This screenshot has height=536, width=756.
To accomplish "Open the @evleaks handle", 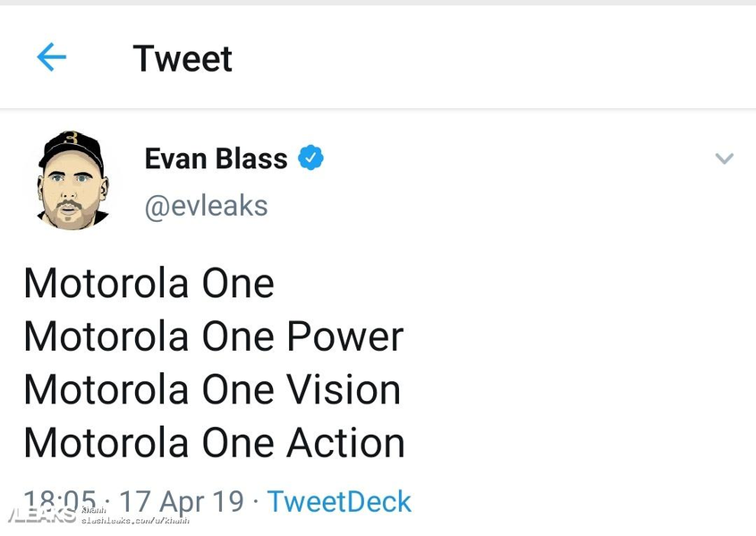I will pos(206,206).
